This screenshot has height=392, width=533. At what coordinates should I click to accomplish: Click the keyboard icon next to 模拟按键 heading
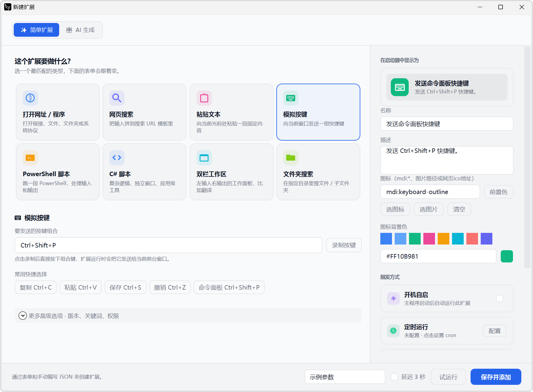18,218
